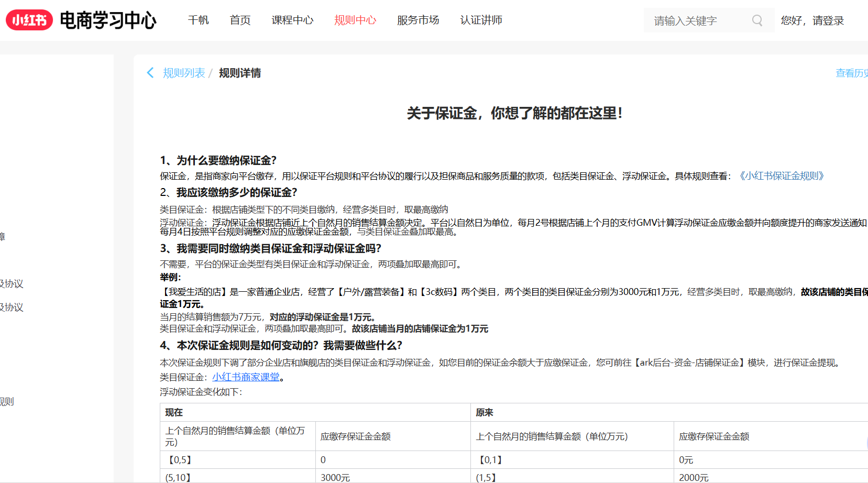Click the 小红书 red logo icon

point(29,20)
